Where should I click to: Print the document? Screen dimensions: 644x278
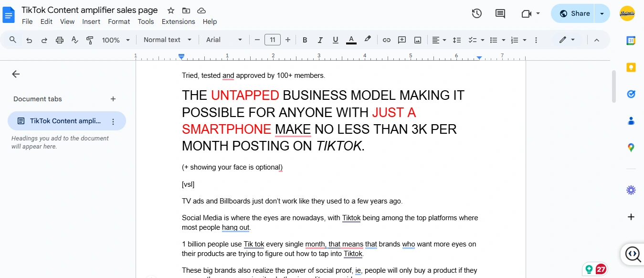coord(60,40)
